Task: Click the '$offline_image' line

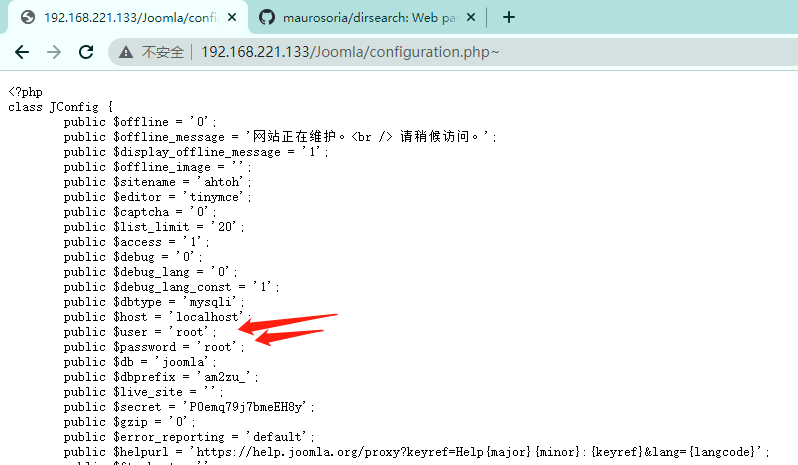Action: coord(157,167)
